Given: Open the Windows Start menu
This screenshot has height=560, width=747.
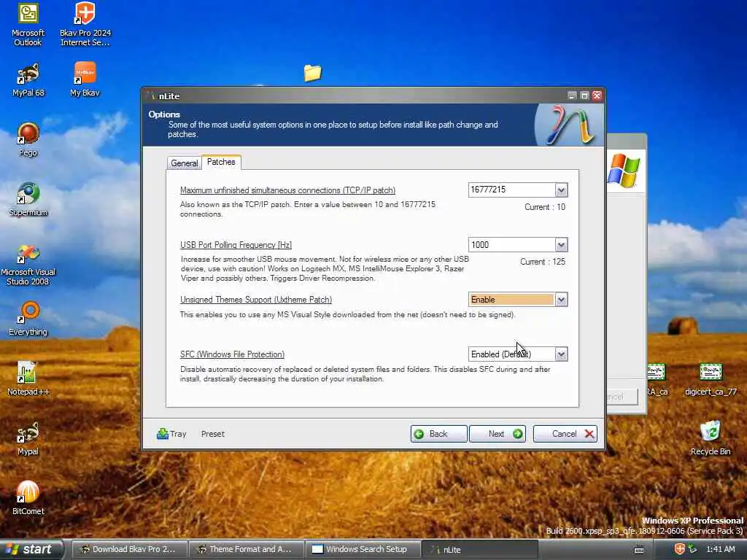Looking at the screenshot, I should click(x=30, y=549).
